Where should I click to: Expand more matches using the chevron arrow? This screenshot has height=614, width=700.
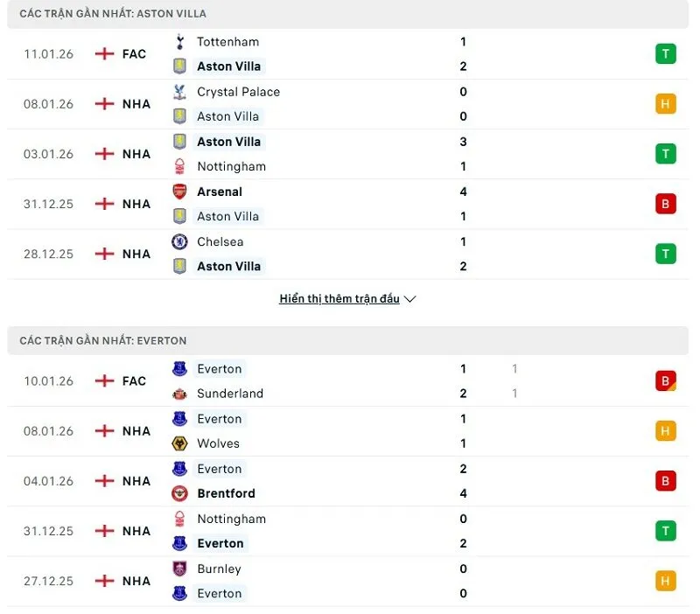[x=409, y=298]
